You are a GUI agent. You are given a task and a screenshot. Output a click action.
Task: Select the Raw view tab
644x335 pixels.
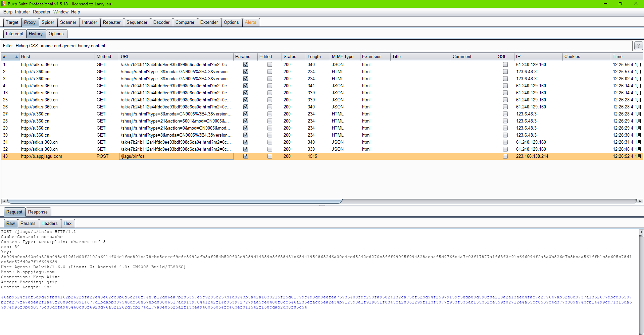point(11,223)
